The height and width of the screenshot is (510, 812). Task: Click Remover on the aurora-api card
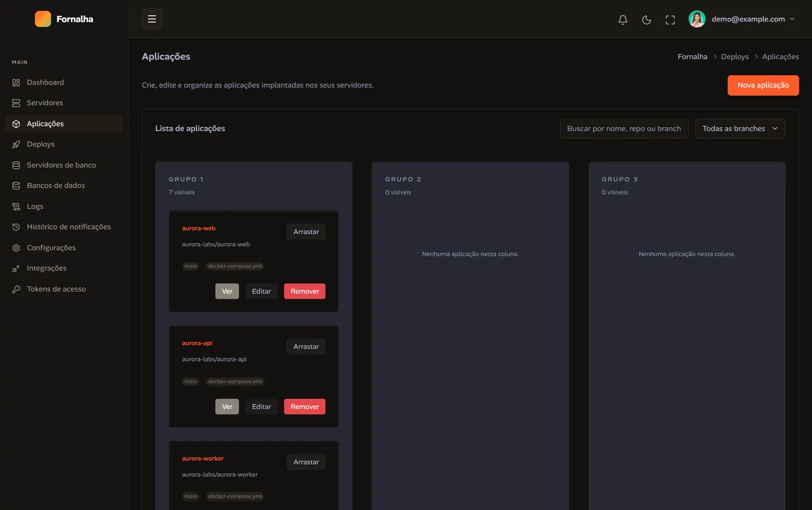click(x=304, y=407)
